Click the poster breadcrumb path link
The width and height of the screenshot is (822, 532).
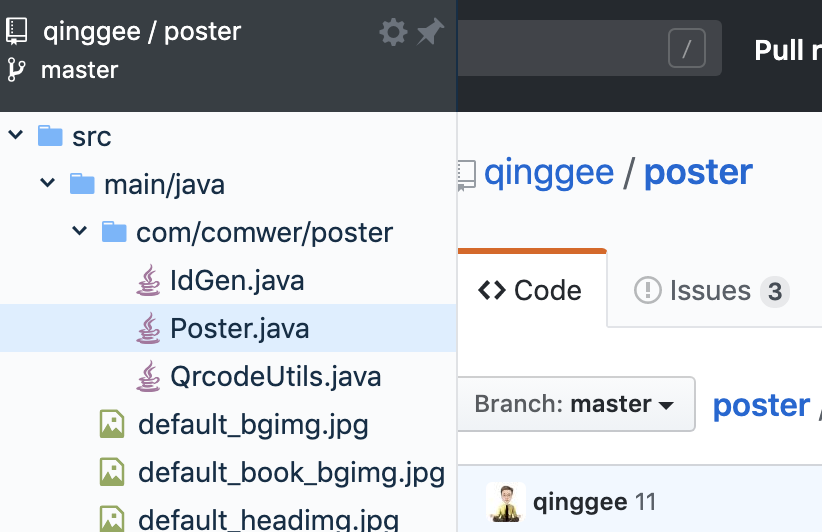click(x=761, y=405)
